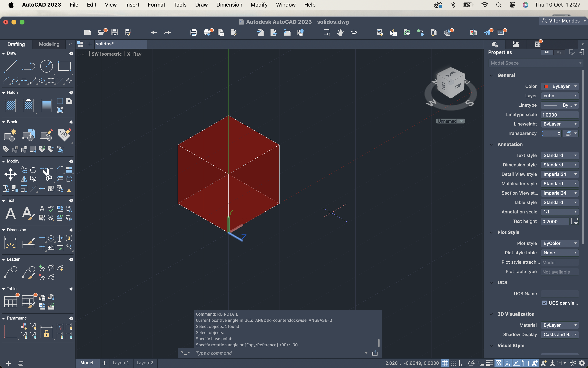Click the TOP face of the ViewCube
The image size is (588, 368).
point(458,87)
